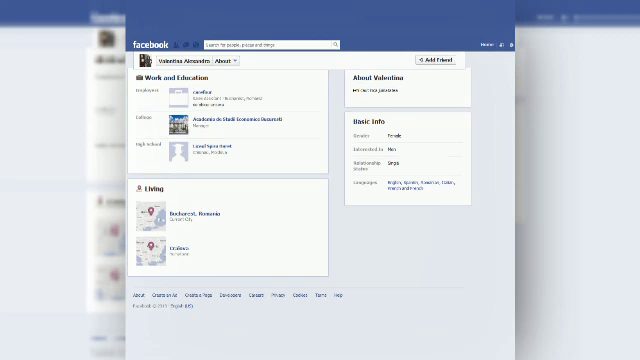Click the Basic Info heading
640x360 pixels.
coord(369,122)
